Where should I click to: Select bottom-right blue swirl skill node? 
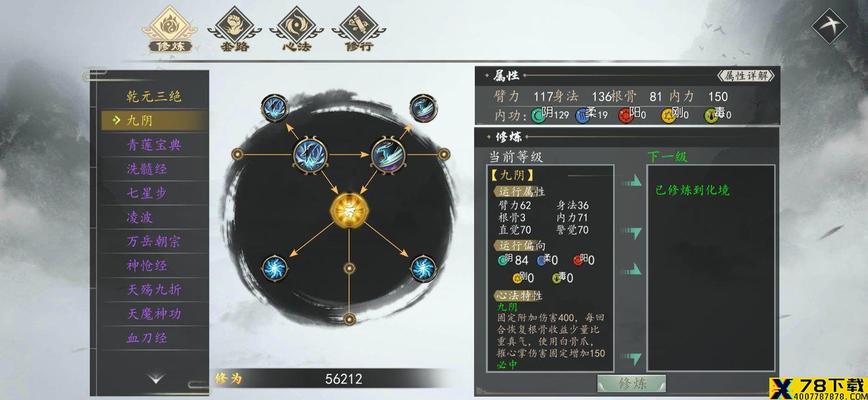pos(423,268)
